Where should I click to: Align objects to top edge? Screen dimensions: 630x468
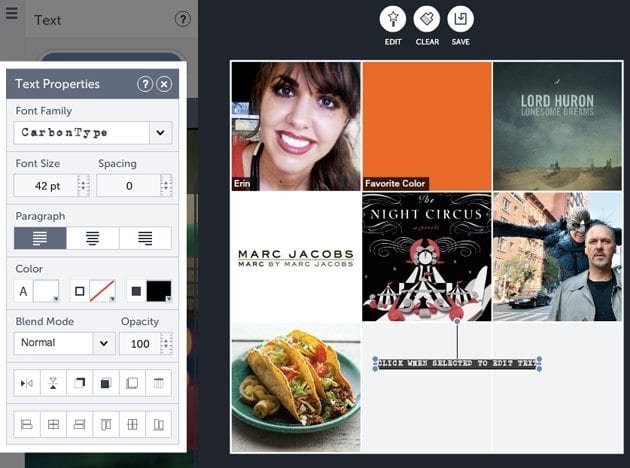point(106,424)
